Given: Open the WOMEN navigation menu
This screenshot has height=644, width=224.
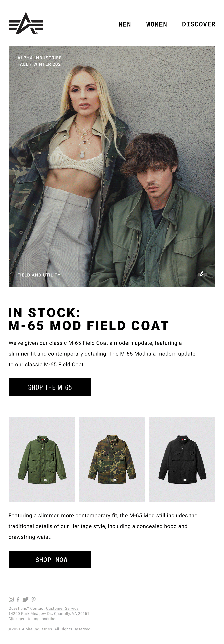Looking at the screenshot, I should coord(156,24).
